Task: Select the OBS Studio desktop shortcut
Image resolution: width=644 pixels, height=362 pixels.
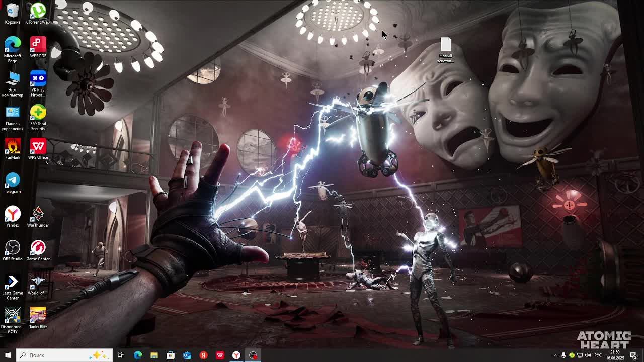Action: [x=13, y=250]
